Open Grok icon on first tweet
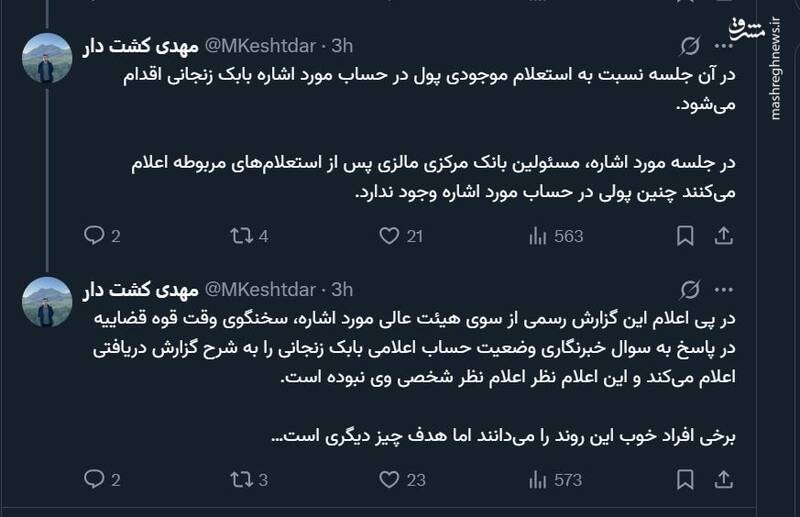The image size is (800, 517). [x=688, y=46]
